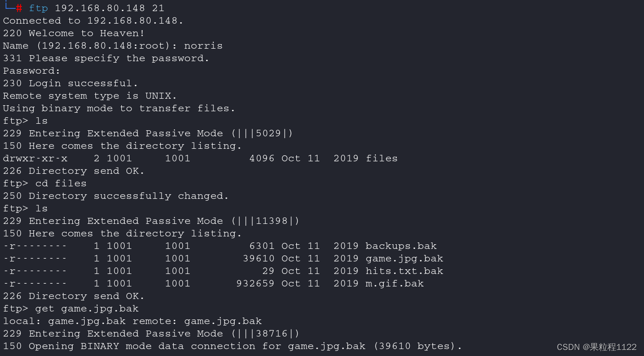This screenshot has height=356, width=644.
Task: Click the "get game.jpg.bak" command
Action: tap(87, 309)
